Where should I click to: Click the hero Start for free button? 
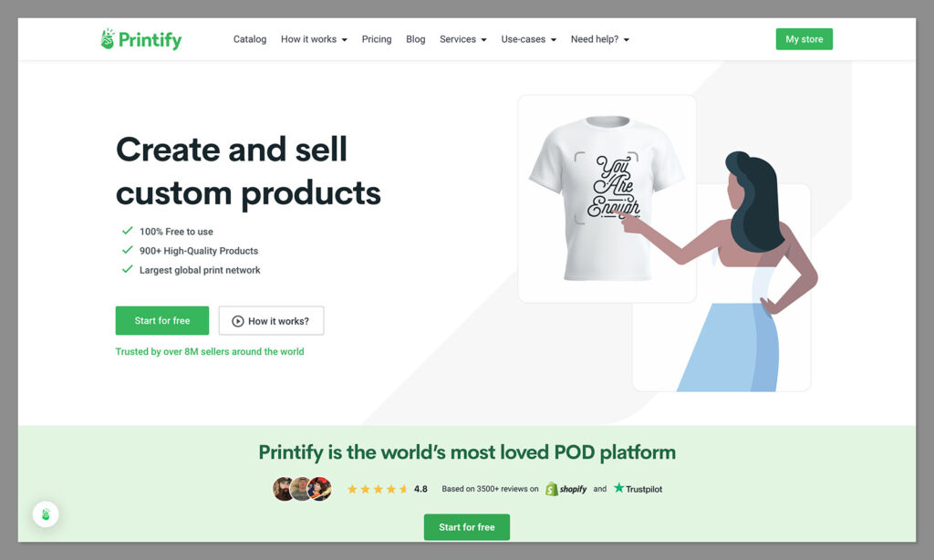(162, 320)
